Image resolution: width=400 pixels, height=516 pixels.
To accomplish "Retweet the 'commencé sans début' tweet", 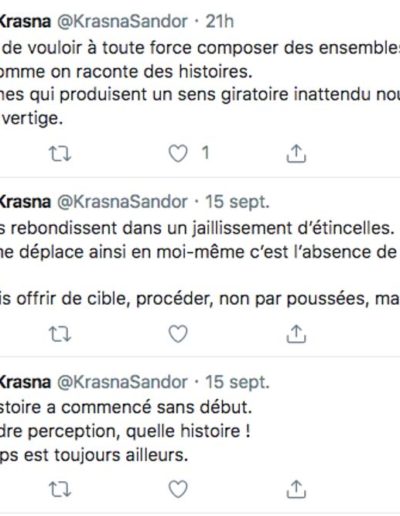I will point(60,489).
